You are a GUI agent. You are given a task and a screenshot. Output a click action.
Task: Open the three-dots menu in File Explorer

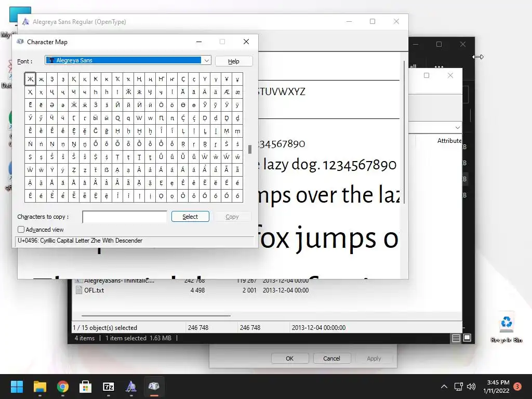click(x=438, y=66)
